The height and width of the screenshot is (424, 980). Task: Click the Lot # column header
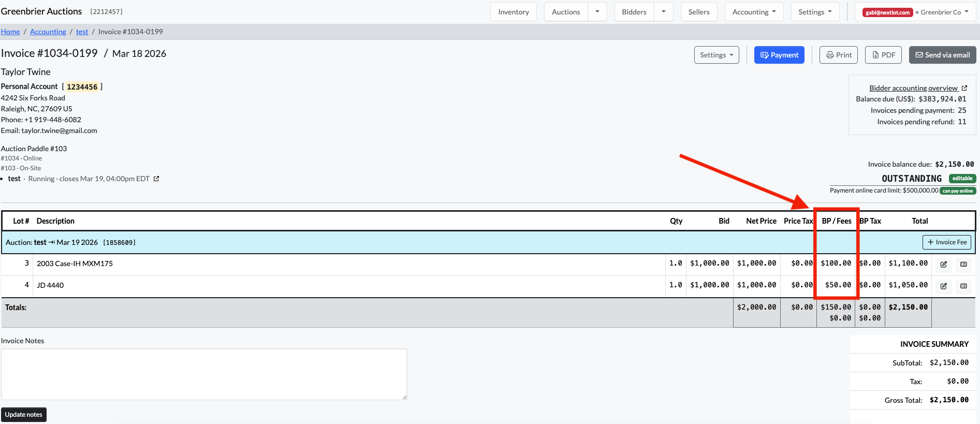click(x=21, y=221)
